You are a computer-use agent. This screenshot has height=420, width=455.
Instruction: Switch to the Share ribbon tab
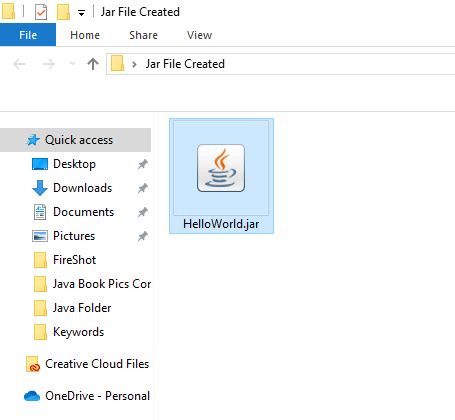(143, 35)
